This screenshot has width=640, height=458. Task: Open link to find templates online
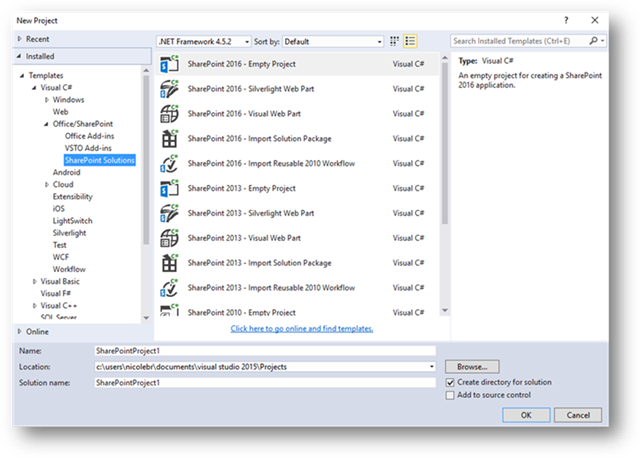pyautogui.click(x=302, y=329)
